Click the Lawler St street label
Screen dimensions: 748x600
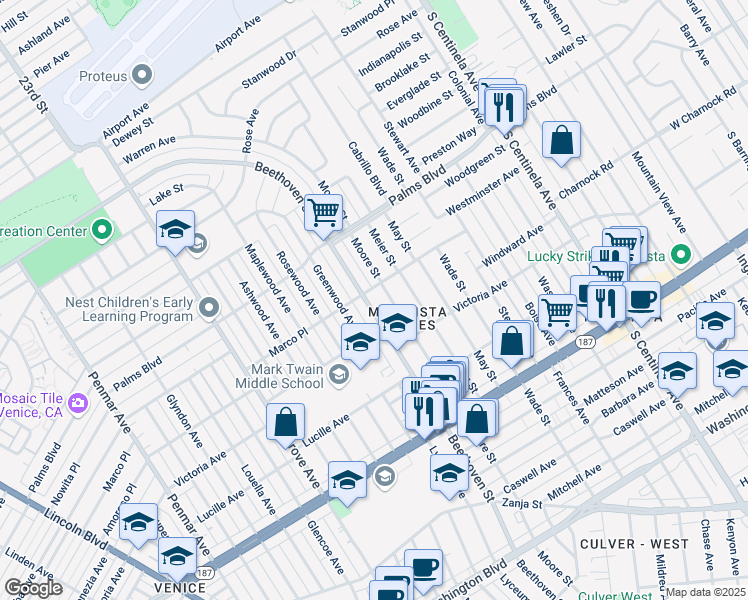[x=566, y=50]
